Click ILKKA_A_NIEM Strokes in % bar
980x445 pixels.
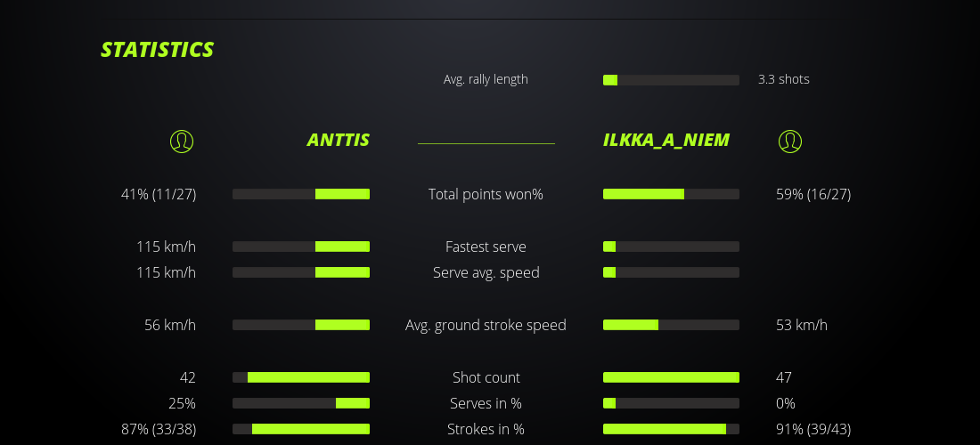[671, 429]
